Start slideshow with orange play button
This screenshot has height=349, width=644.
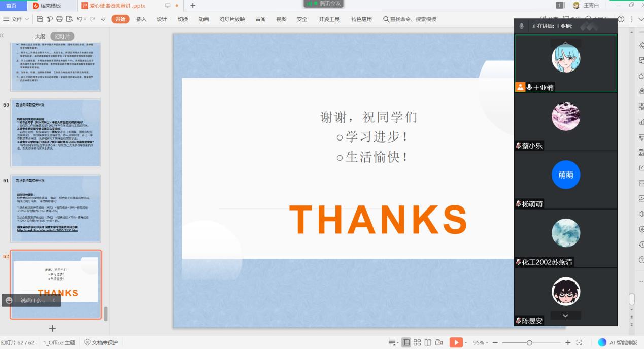(x=456, y=342)
